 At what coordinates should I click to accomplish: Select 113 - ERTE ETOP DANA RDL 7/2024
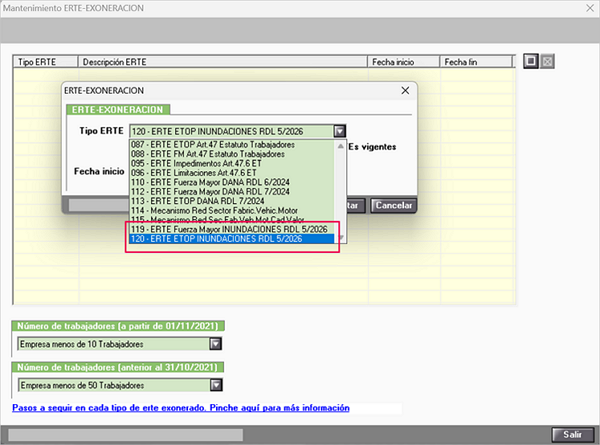[232, 201]
